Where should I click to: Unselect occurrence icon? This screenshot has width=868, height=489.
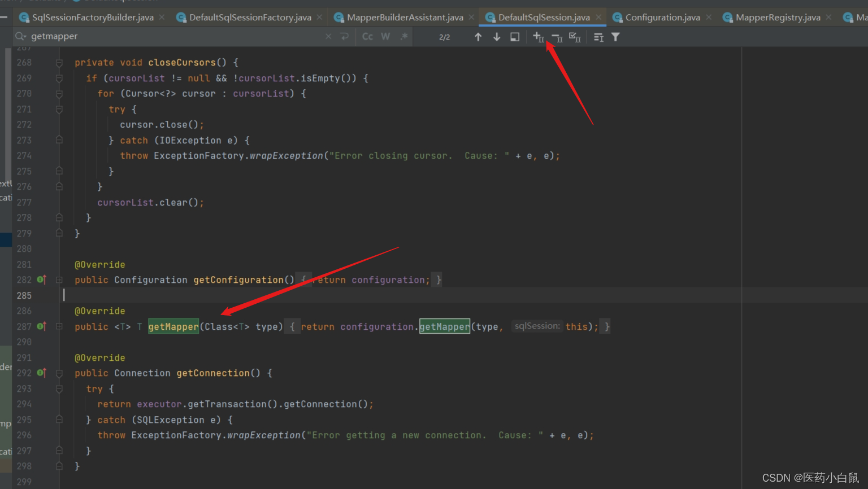[557, 37]
